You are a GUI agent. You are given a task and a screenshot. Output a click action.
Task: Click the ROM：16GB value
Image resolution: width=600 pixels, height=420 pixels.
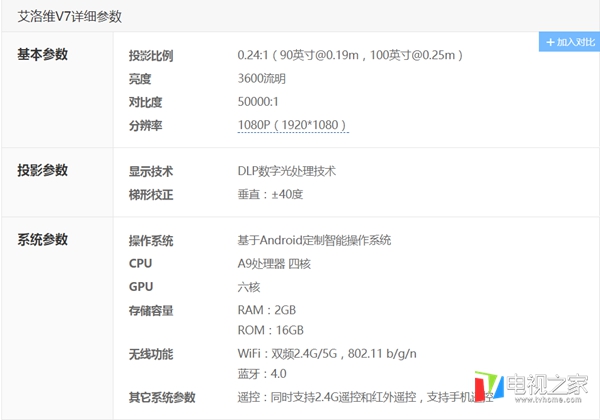pyautogui.click(x=271, y=330)
